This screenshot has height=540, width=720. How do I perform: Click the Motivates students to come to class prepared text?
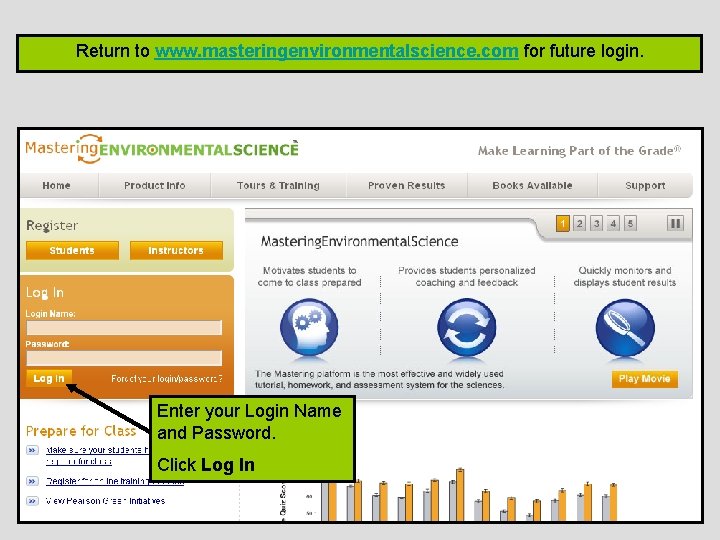[x=309, y=276]
